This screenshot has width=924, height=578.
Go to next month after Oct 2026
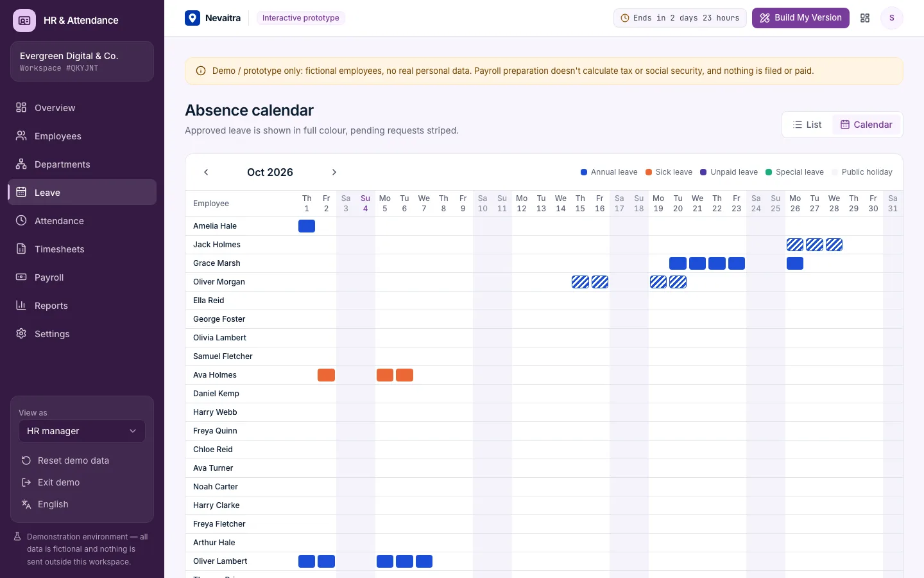tap(334, 172)
